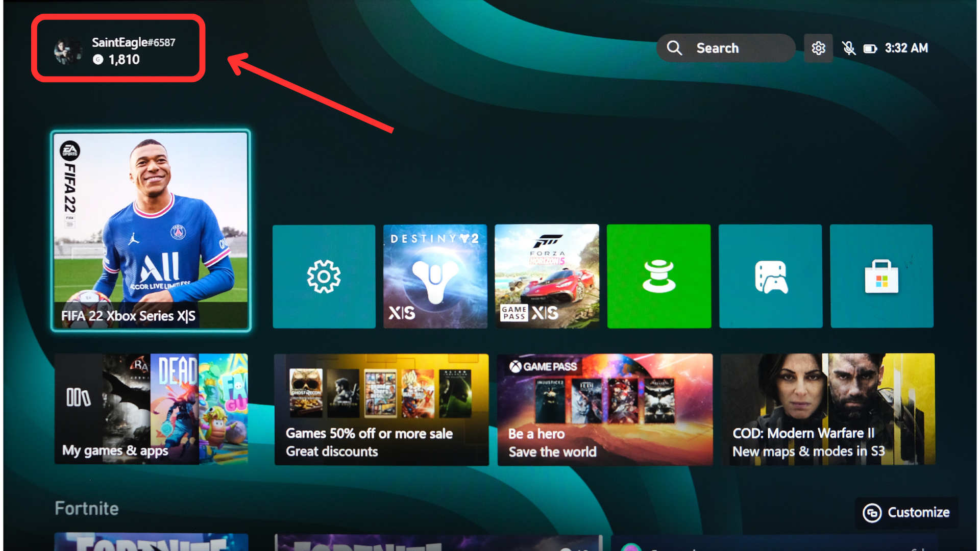
Task: Launch FIFA 22 Xbox Series X|S tile
Action: (151, 230)
